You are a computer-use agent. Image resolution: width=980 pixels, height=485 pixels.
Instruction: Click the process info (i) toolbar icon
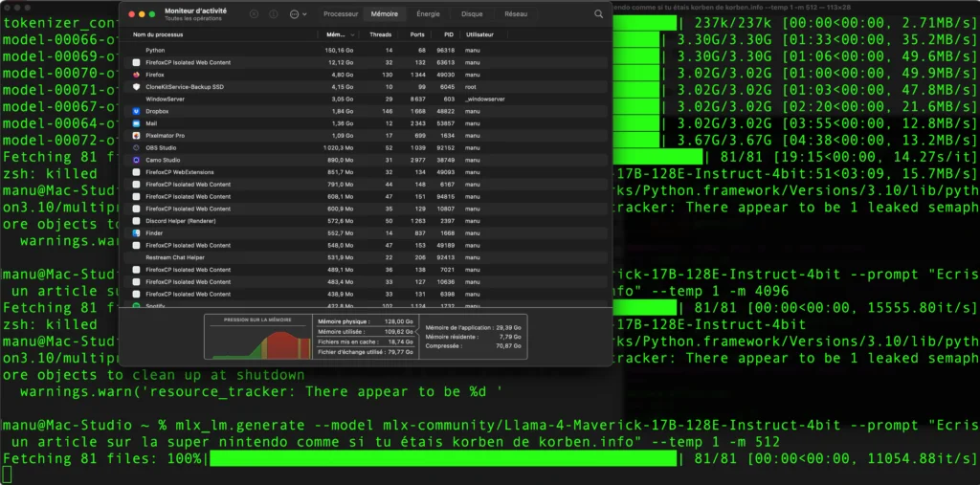(x=273, y=13)
